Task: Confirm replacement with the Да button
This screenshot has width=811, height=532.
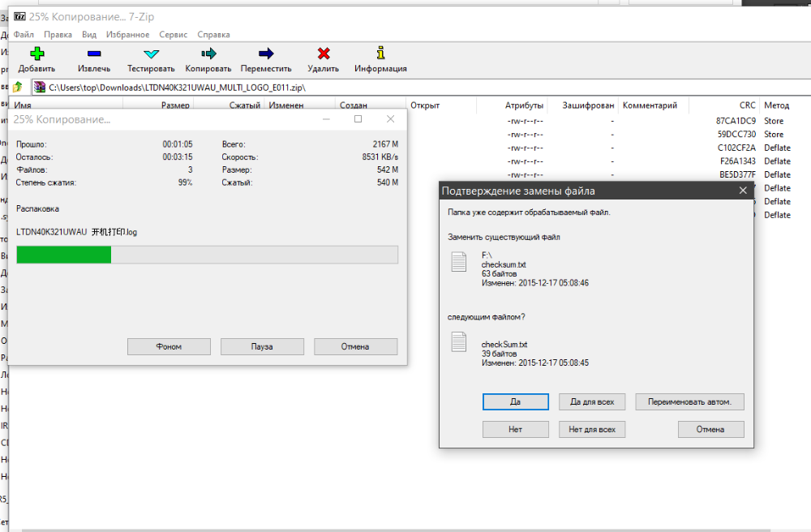Action: coord(516,401)
